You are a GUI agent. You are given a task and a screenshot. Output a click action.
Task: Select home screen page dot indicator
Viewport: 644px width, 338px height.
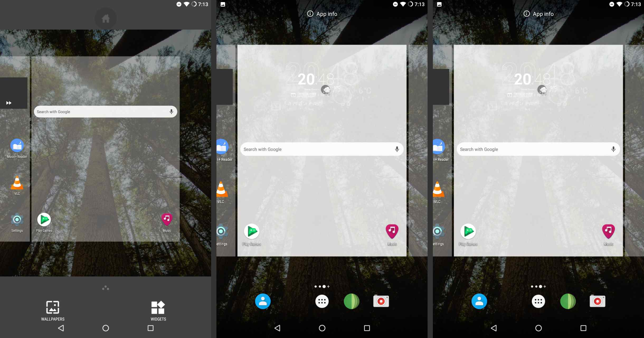click(x=321, y=285)
